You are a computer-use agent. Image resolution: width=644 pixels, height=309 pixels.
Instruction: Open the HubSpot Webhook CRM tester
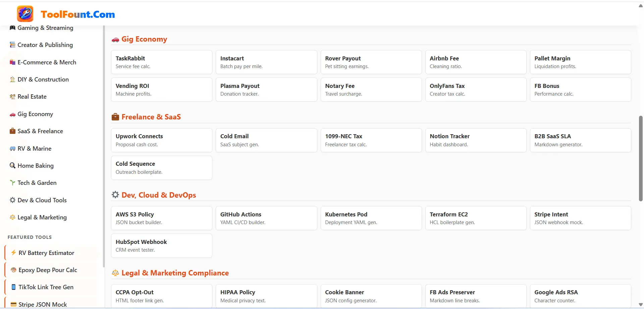pos(162,246)
